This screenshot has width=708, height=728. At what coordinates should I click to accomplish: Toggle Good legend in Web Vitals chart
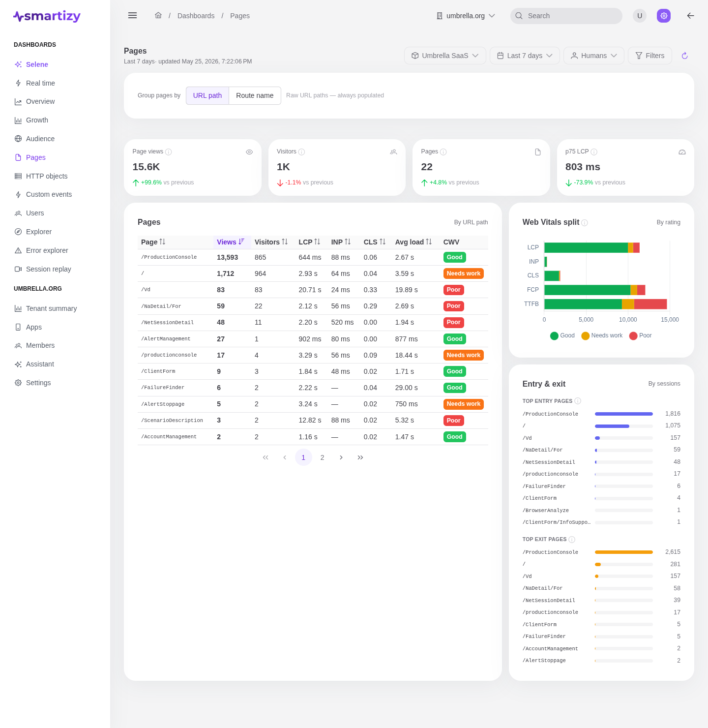pos(562,335)
